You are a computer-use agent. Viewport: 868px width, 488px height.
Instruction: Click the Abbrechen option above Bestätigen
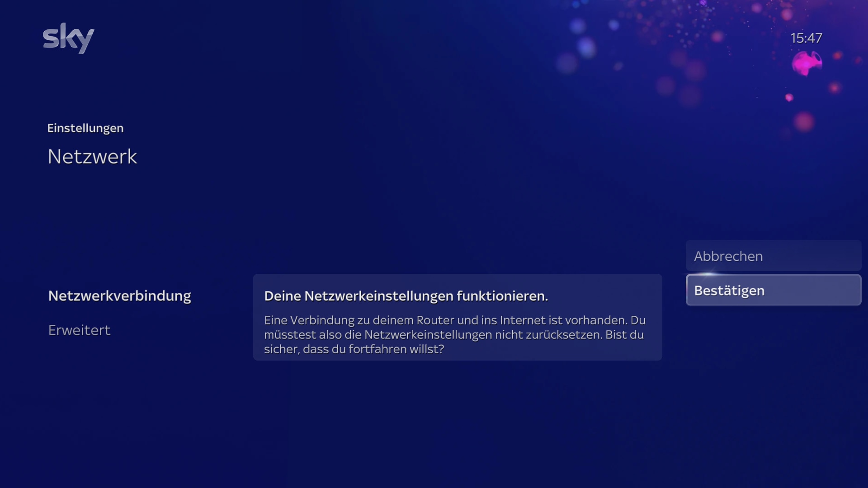[x=773, y=256]
